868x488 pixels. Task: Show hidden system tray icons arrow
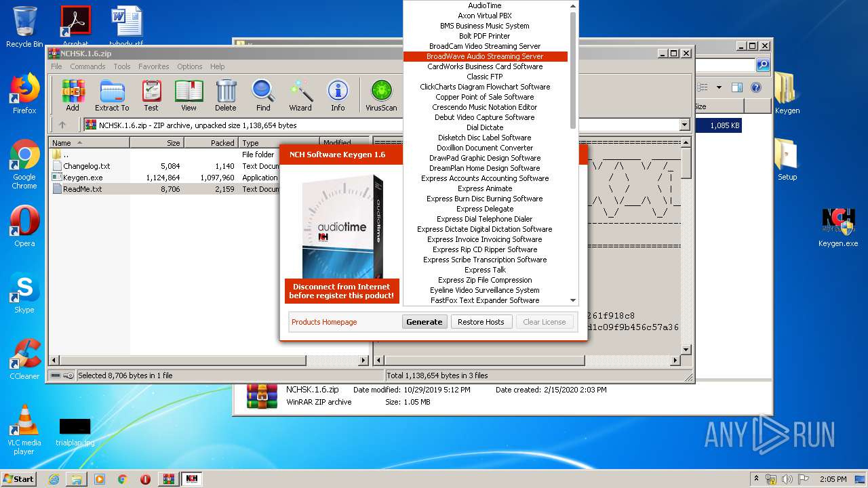tap(756, 479)
